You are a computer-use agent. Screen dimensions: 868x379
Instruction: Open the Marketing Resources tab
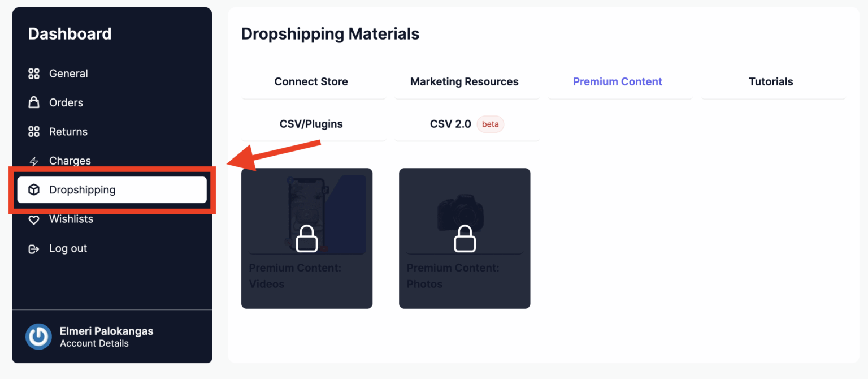(x=464, y=81)
